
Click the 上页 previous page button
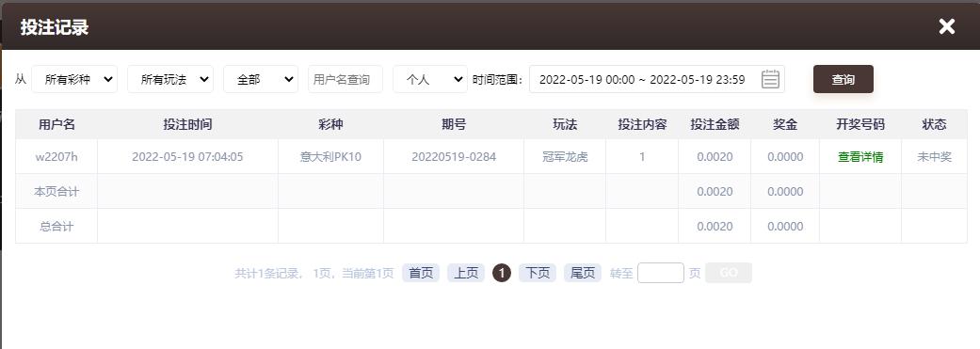pos(466,273)
